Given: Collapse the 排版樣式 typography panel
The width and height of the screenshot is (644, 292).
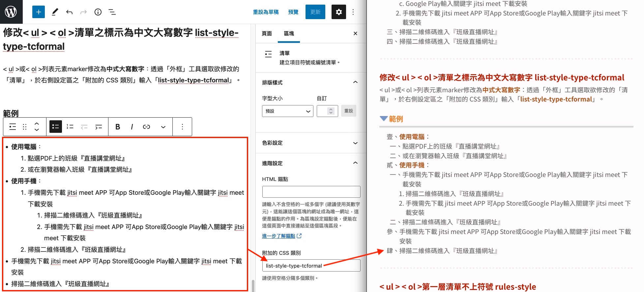Looking at the screenshot, I should pos(311,82).
